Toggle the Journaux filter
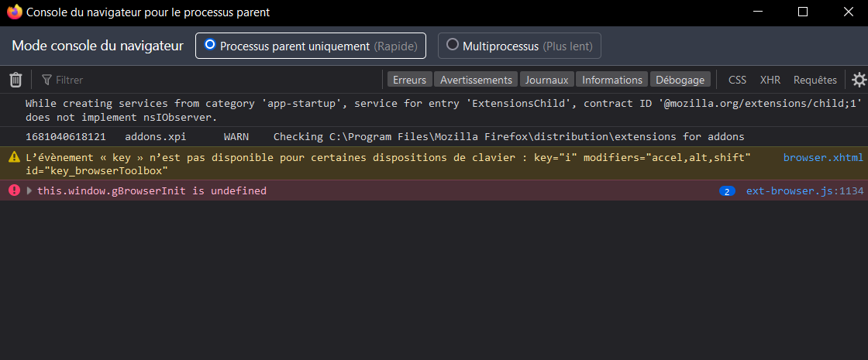This screenshot has height=360, width=868. coord(547,80)
